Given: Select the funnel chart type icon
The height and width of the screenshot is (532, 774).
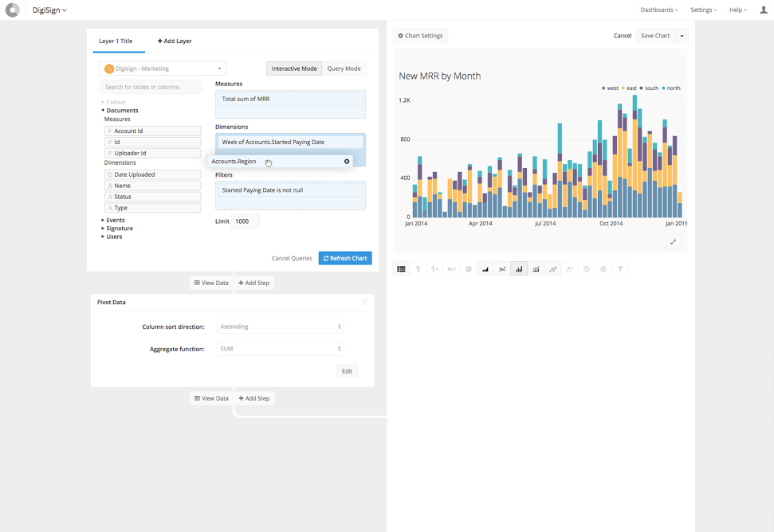Looking at the screenshot, I should [x=620, y=268].
